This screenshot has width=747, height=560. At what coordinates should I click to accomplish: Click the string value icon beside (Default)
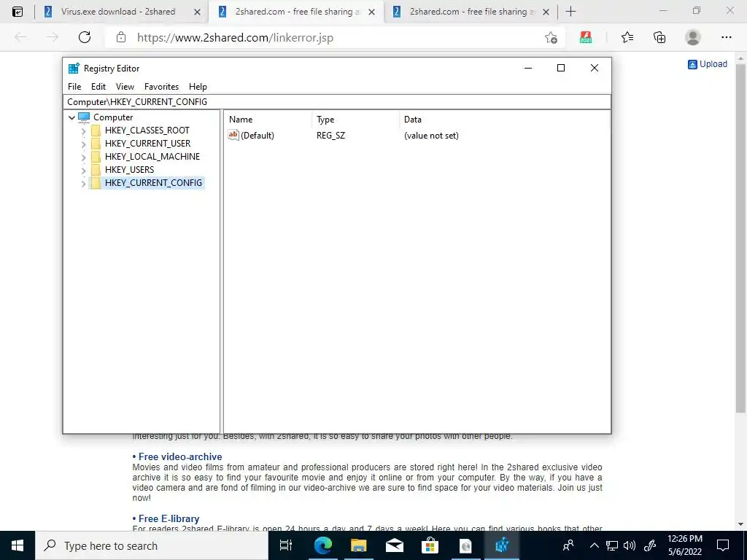[x=233, y=135]
